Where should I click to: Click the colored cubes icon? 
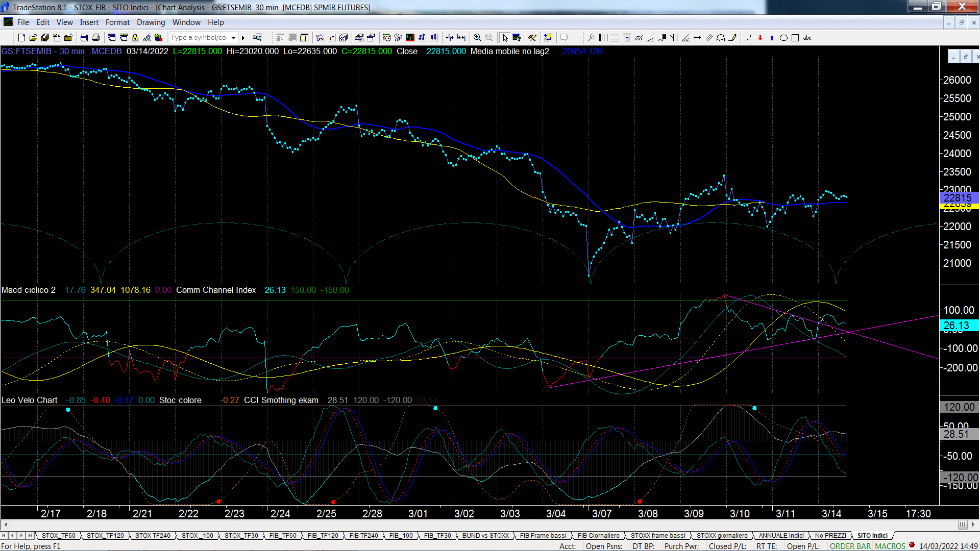[x=158, y=38]
